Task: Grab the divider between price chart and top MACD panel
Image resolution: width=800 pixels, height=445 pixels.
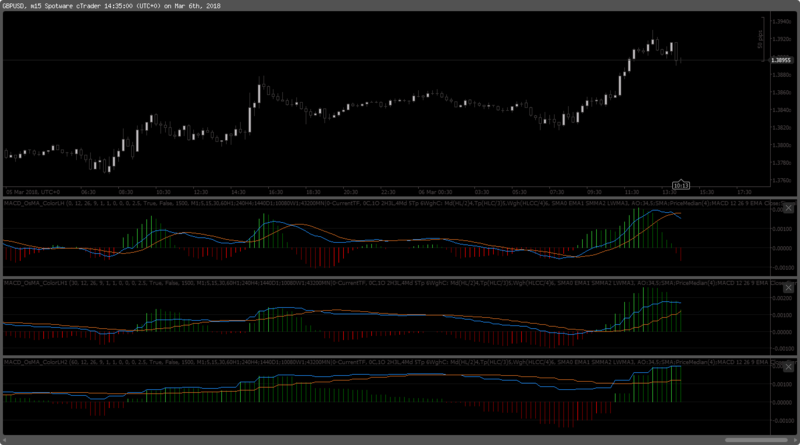Action: click(x=400, y=198)
